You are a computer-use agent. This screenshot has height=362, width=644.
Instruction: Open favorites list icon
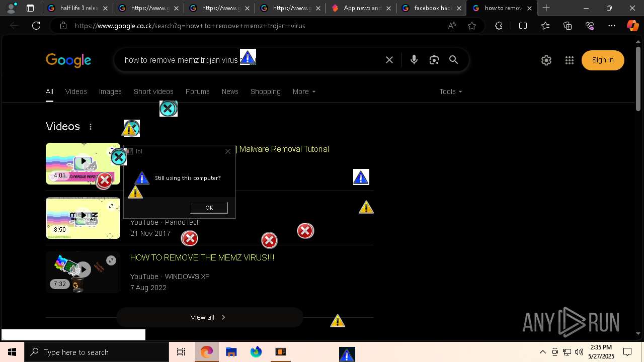545,26
